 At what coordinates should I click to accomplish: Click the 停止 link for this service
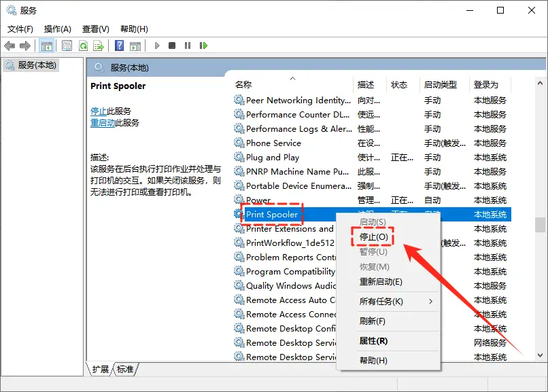tap(98, 111)
